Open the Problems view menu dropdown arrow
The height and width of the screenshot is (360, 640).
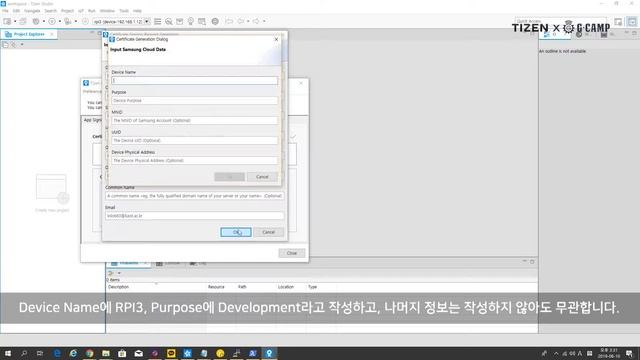point(119,273)
